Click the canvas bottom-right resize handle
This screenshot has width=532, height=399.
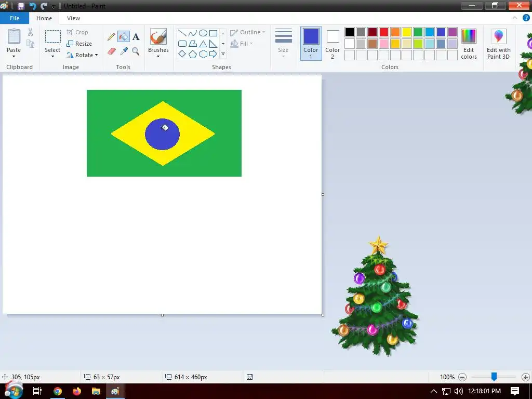pos(323,315)
